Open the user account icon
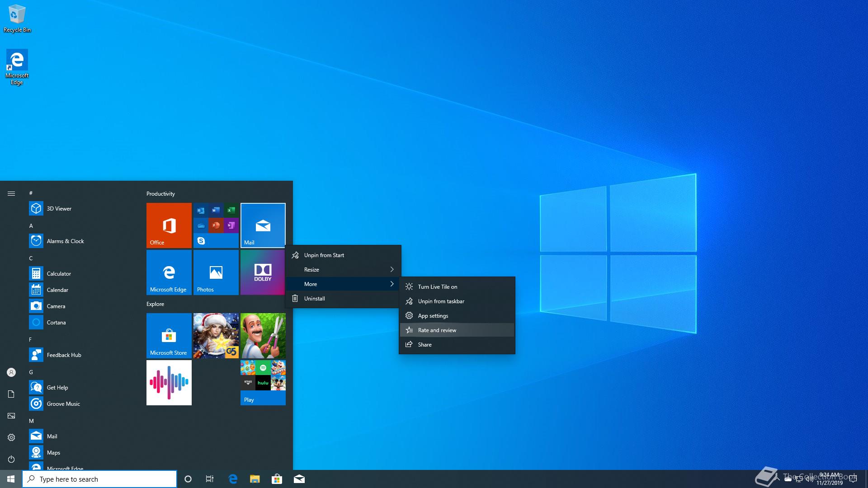The height and width of the screenshot is (488, 868). click(x=11, y=372)
